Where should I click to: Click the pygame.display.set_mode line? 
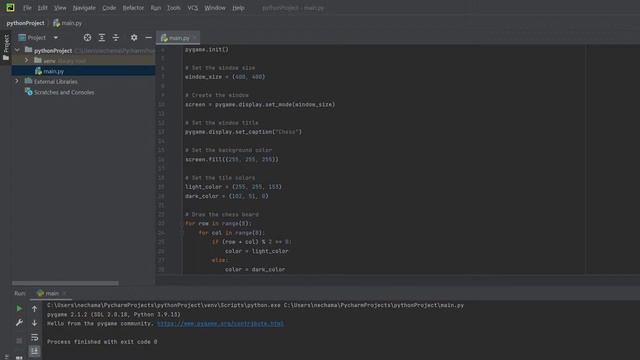(260, 104)
